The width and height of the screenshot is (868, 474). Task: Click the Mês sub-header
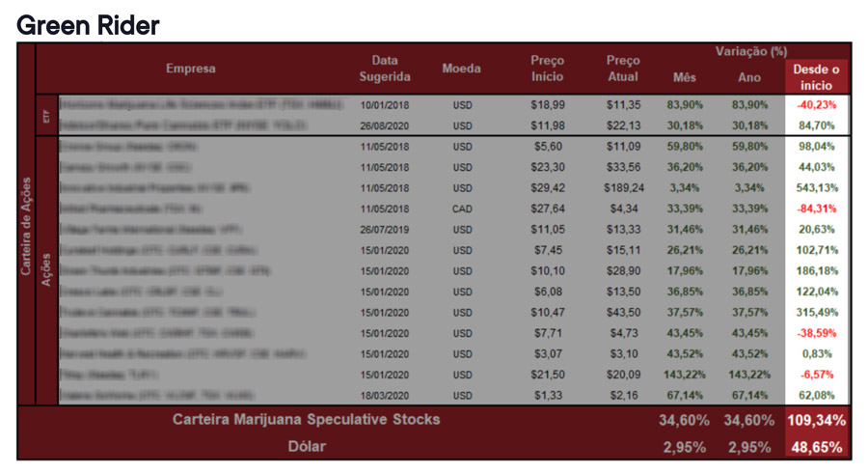(x=684, y=77)
